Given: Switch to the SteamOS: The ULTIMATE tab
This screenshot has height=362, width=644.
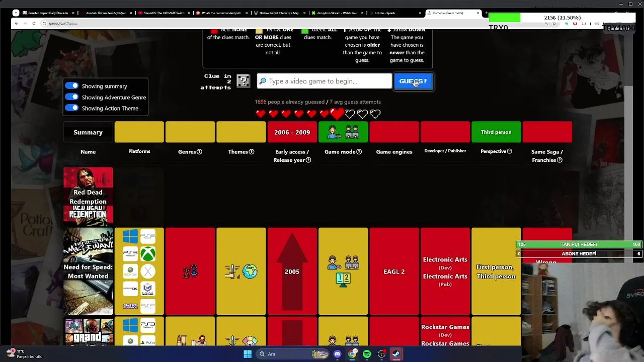Looking at the screenshot, I should [165, 13].
